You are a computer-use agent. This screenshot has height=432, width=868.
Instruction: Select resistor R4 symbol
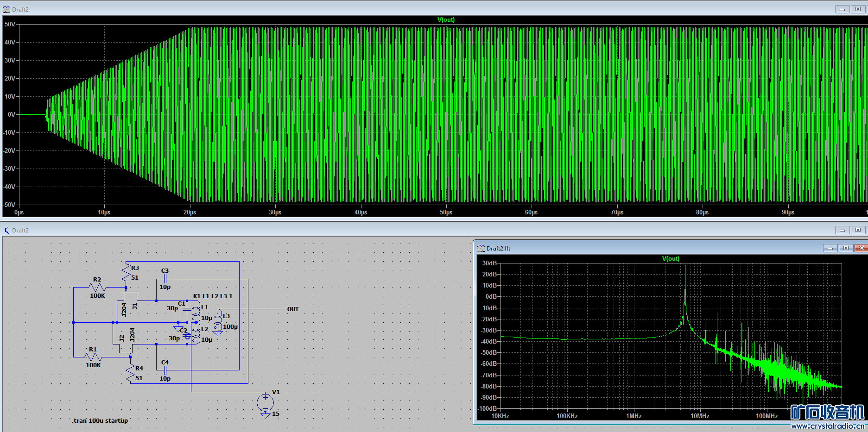(x=131, y=373)
